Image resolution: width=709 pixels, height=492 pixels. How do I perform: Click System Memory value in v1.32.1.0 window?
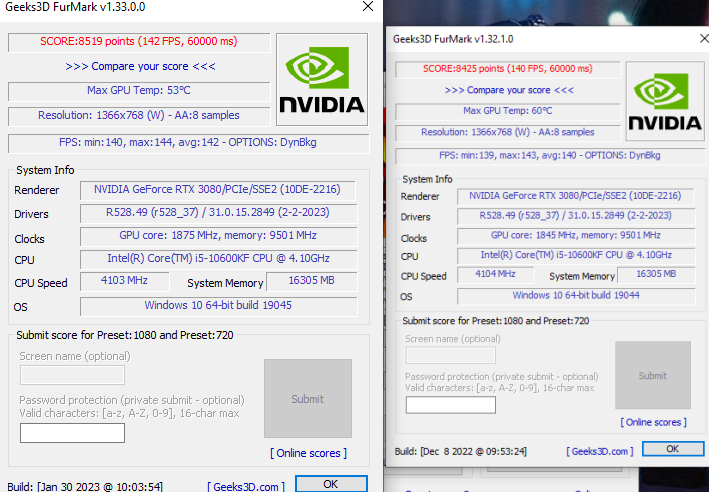click(656, 275)
